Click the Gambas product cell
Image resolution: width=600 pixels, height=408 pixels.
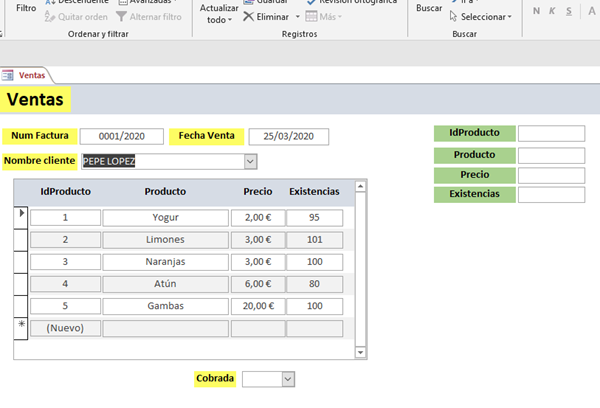[166, 306]
